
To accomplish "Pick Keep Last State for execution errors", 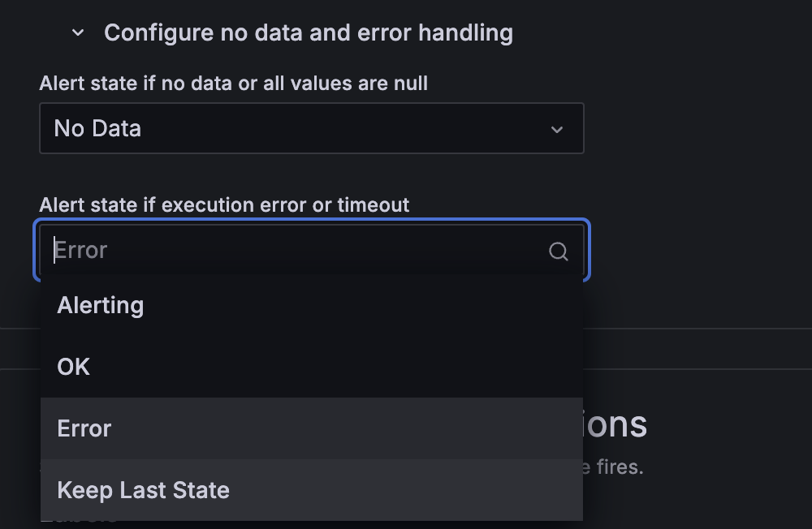I will point(143,490).
